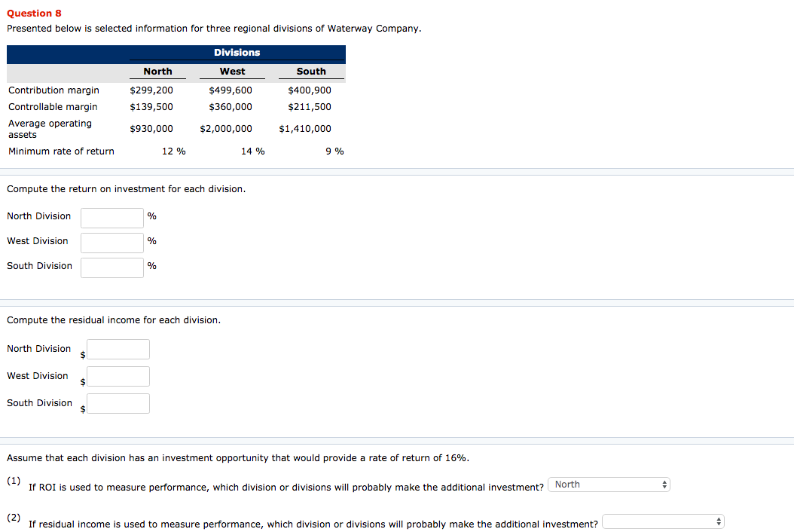Click the 16% investment opportunity sentence
Viewport: 794px width, 532px height.
pos(238,458)
